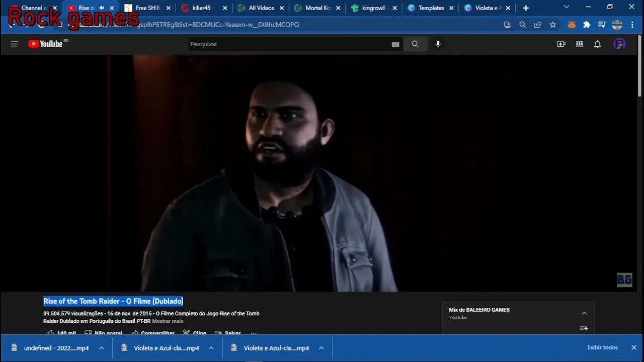Click the Mix de BALEEIRO GAMES title
The image size is (644, 362).
(x=479, y=310)
